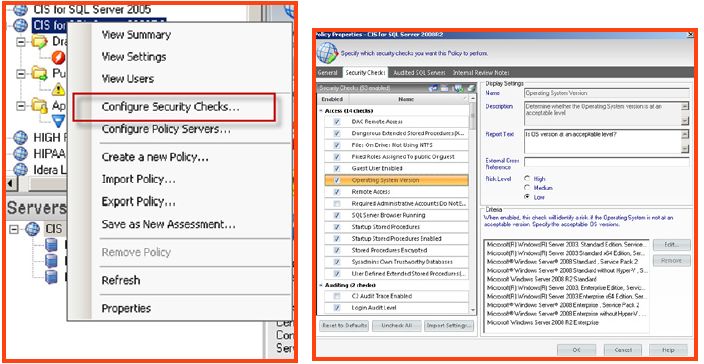Switch to General tab
Image resolution: width=704 pixels, height=364 pixels.
pyautogui.click(x=327, y=72)
